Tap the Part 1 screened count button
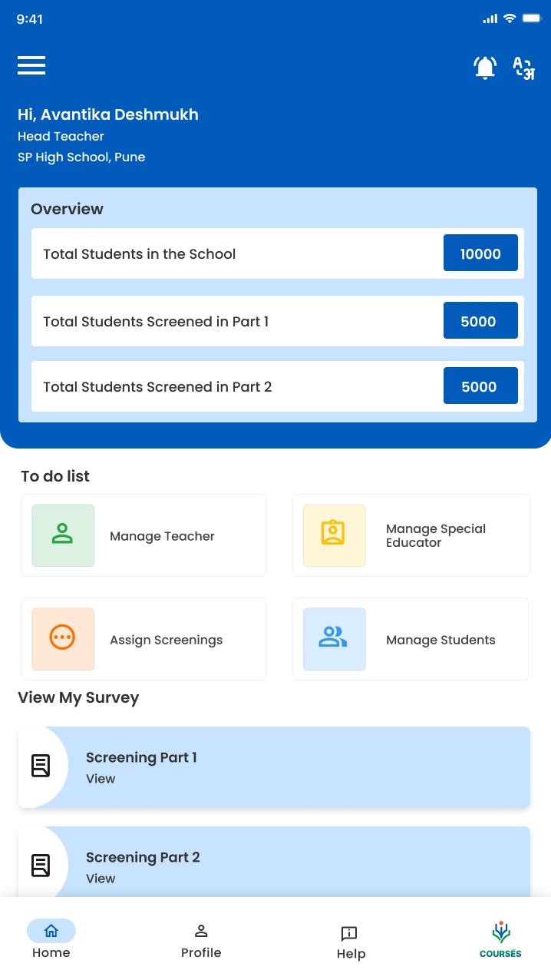551x980 pixels. (480, 321)
